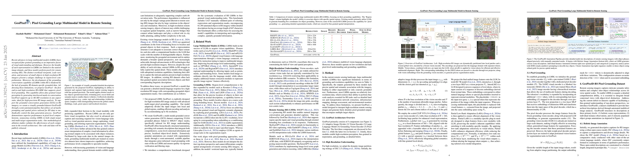The image size is (644, 167).
Task: Click the "Cluster/Crowded Annotation" panel header
Action: 619,20
